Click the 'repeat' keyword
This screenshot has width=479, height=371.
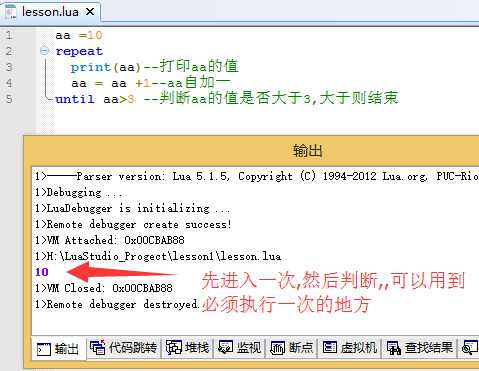pyautogui.click(x=79, y=51)
